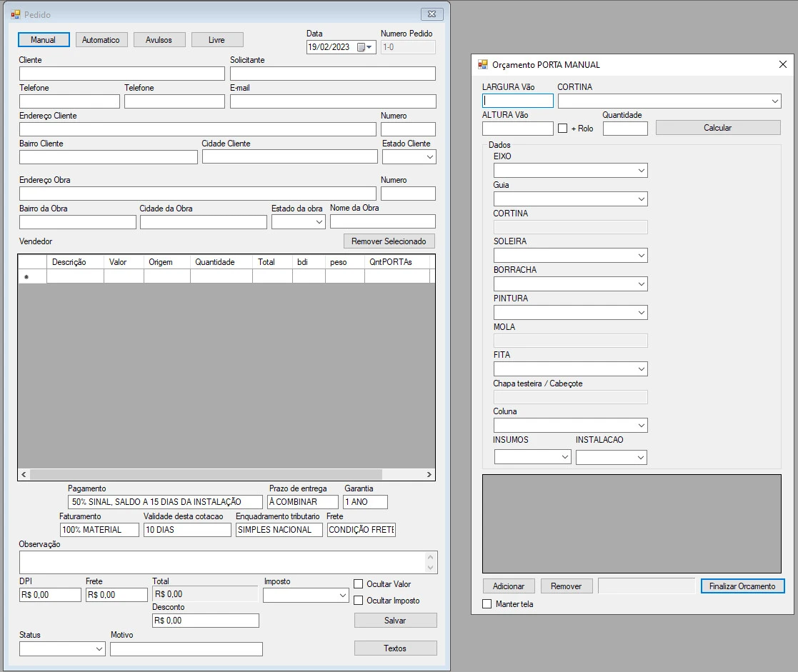The width and height of the screenshot is (798, 672).
Task: Click the Remover Selecionado button
Action: point(389,241)
